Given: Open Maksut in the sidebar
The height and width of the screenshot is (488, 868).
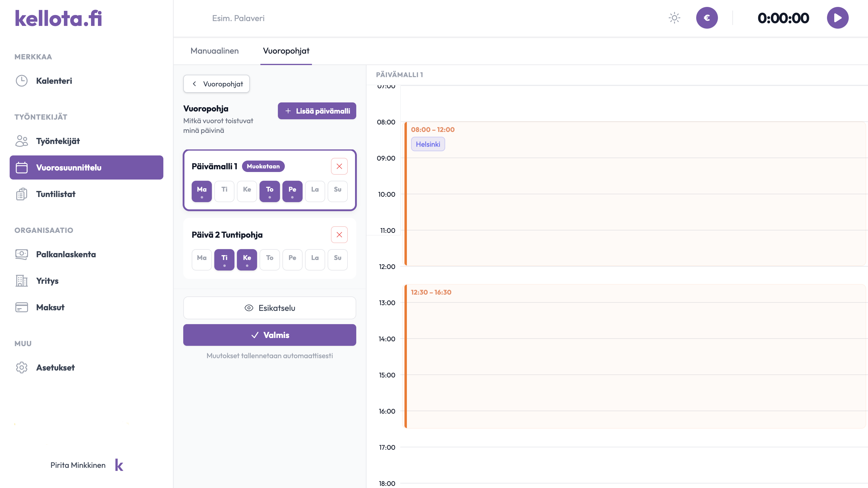Looking at the screenshot, I should point(86,307).
